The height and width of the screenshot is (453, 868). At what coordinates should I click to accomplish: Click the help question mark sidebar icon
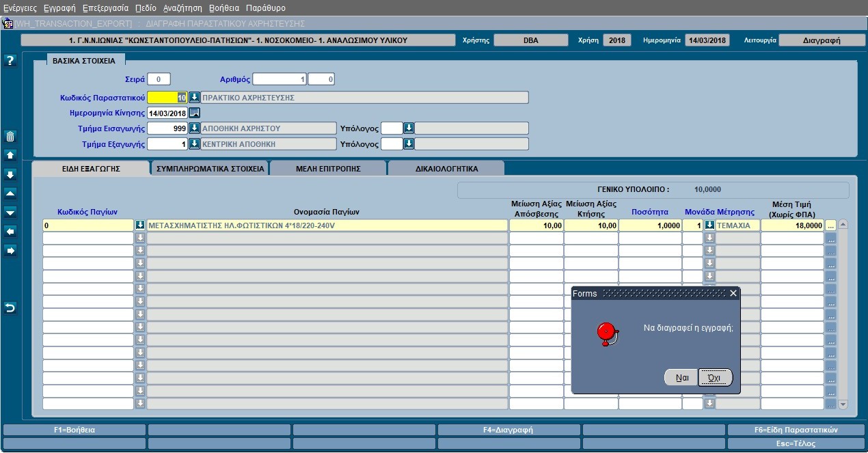click(10, 61)
